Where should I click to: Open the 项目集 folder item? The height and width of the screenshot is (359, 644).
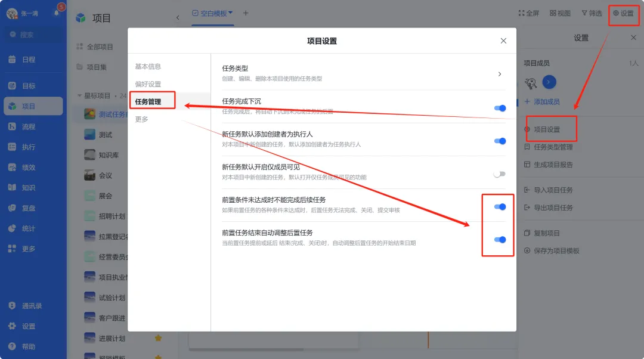coord(92,67)
